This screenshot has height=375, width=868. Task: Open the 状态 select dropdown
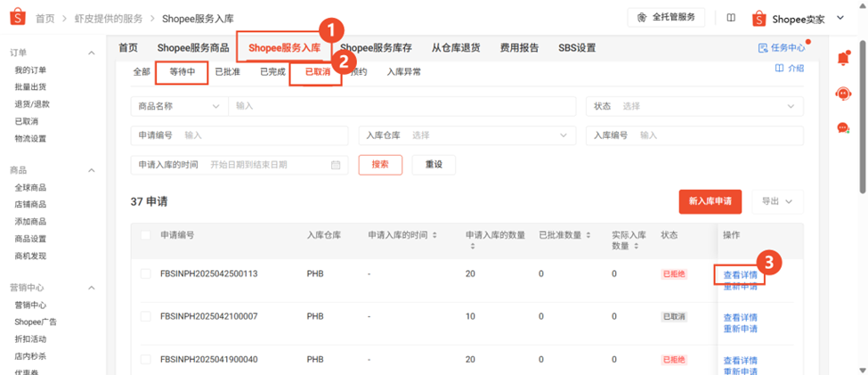pyautogui.click(x=694, y=106)
